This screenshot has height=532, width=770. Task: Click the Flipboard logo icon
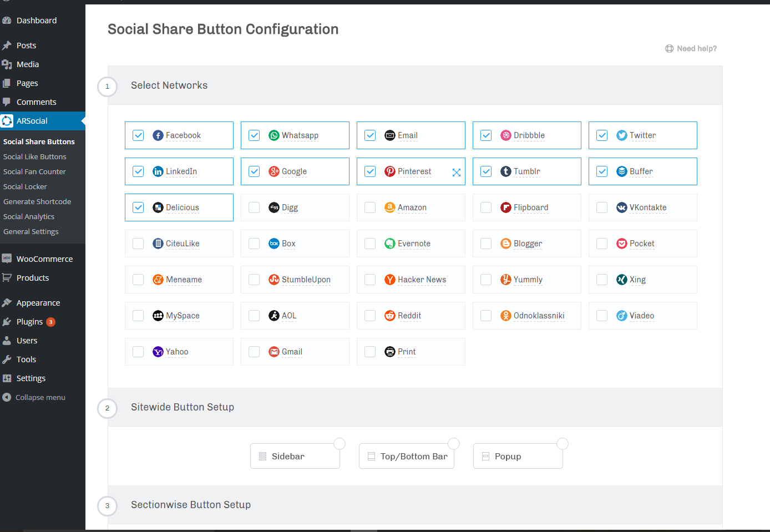[506, 207]
